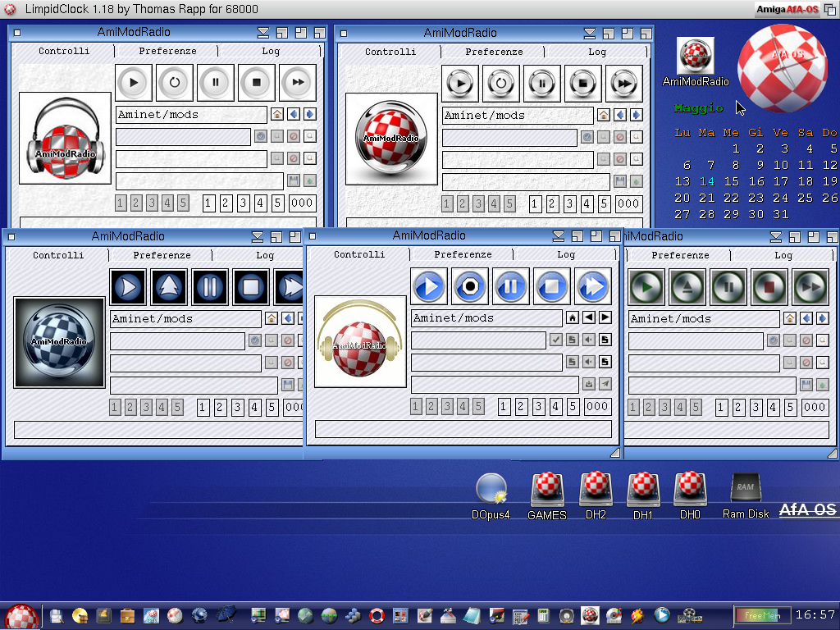Click the Aminet/mods field in the dark-blue-button window
This screenshot has height=630, width=840.
click(x=185, y=318)
